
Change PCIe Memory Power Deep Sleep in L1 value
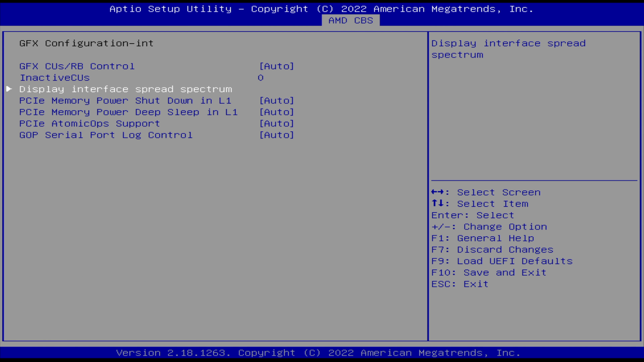[277, 112]
